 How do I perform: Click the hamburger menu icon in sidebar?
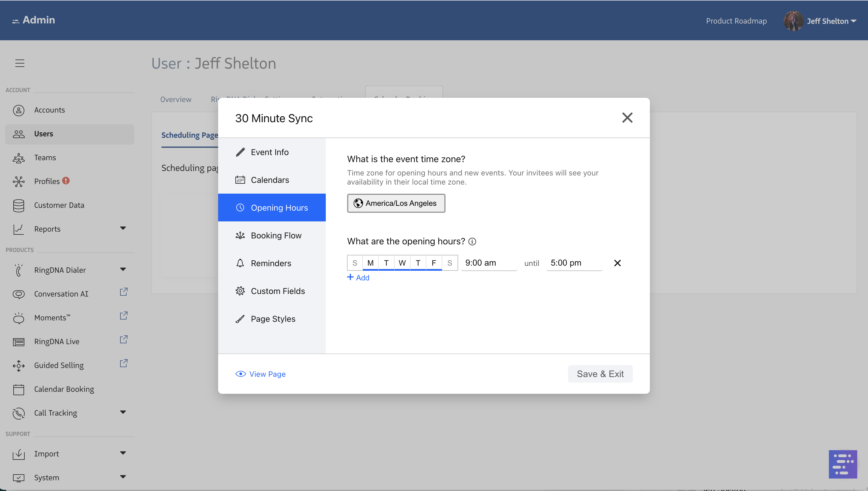(20, 63)
